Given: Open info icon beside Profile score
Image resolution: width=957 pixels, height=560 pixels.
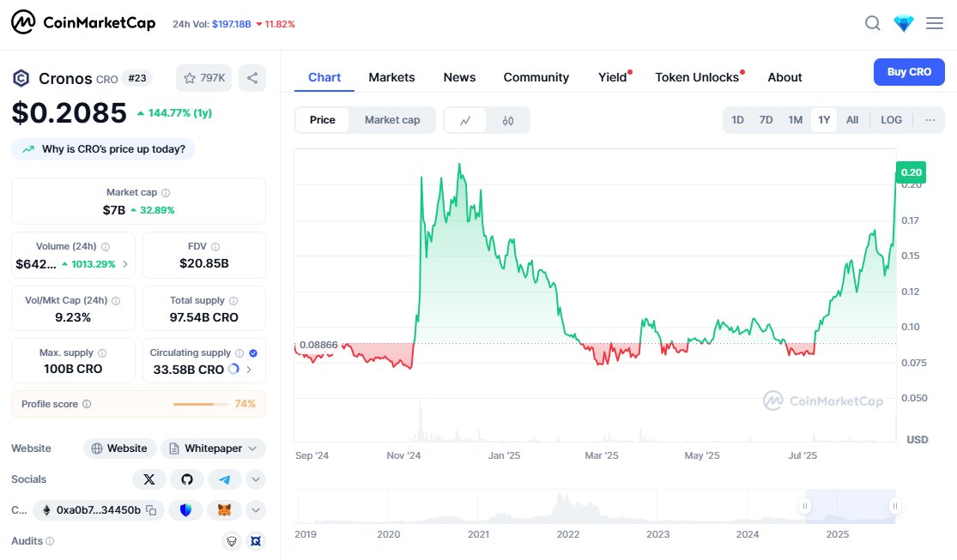Looking at the screenshot, I should [x=87, y=404].
